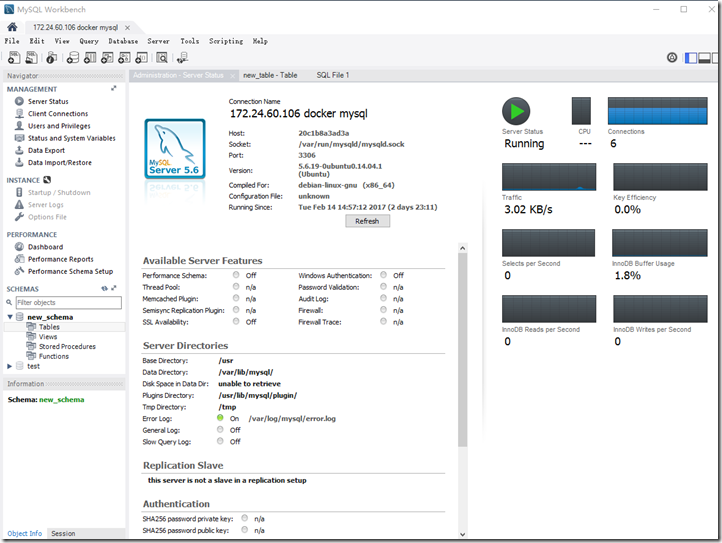The height and width of the screenshot is (543, 722).
Task: Switch to Session tab
Action: [63, 533]
